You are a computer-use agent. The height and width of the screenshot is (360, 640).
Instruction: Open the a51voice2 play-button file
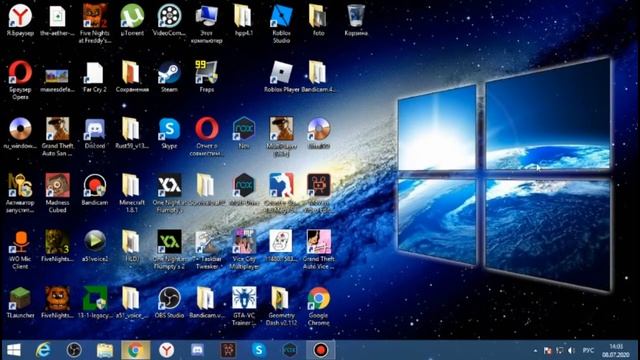95,246
